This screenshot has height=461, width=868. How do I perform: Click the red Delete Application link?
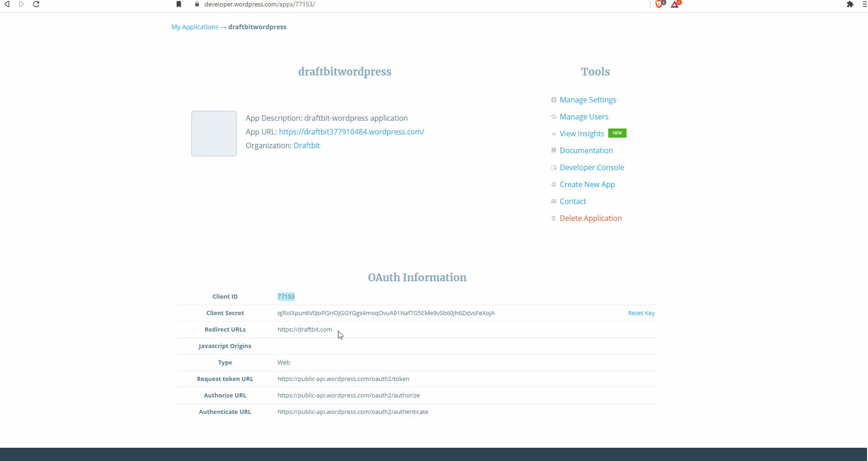tap(590, 218)
